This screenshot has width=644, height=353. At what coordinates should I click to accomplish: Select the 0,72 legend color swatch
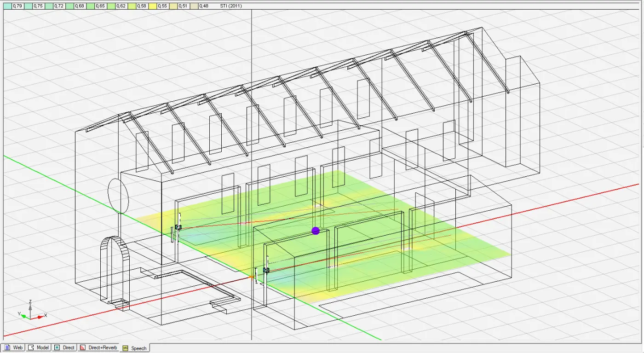[49, 6]
